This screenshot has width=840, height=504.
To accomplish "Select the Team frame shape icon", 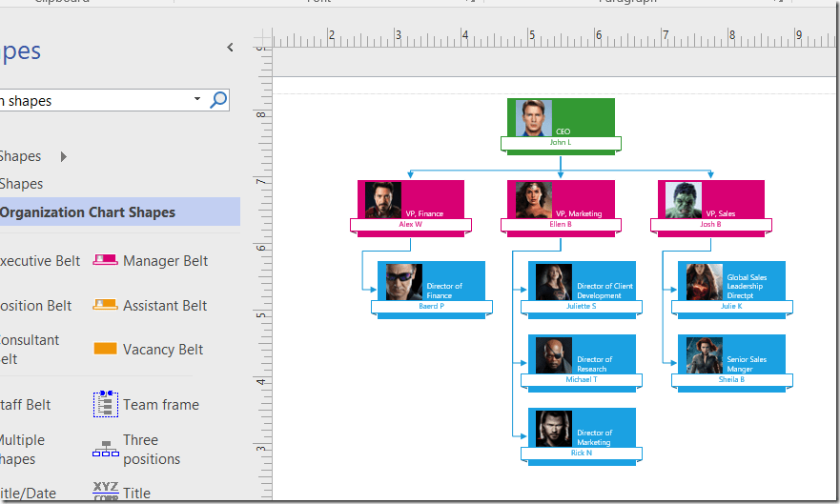I will (x=106, y=404).
